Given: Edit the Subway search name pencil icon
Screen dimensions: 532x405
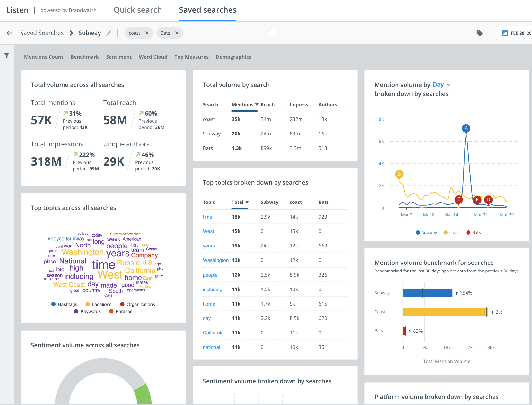Looking at the screenshot, I should click(x=109, y=33).
